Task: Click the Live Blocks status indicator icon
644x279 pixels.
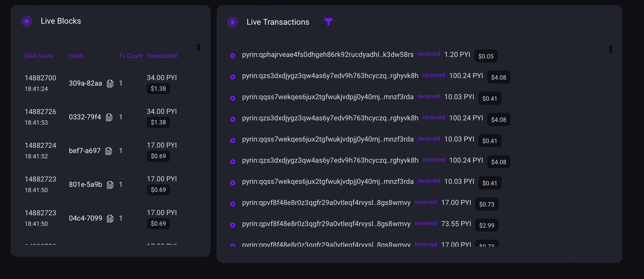Action: coord(27,21)
